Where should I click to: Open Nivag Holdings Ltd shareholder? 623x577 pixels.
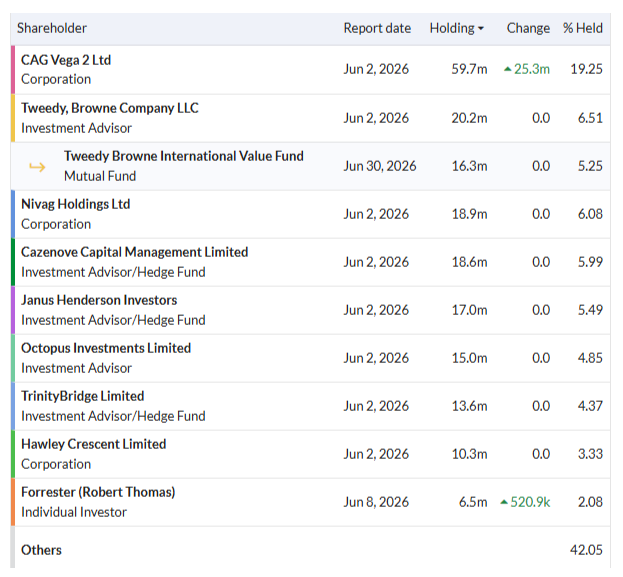(x=75, y=204)
